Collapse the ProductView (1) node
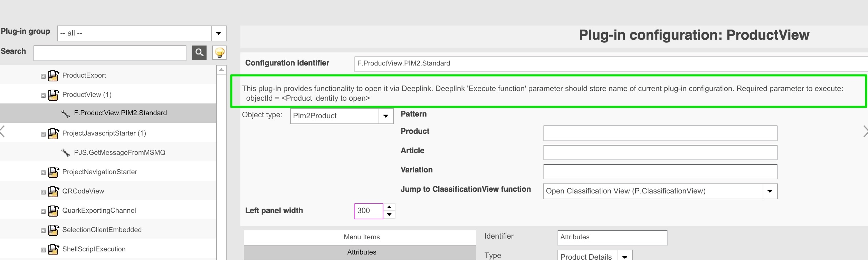 (43, 96)
